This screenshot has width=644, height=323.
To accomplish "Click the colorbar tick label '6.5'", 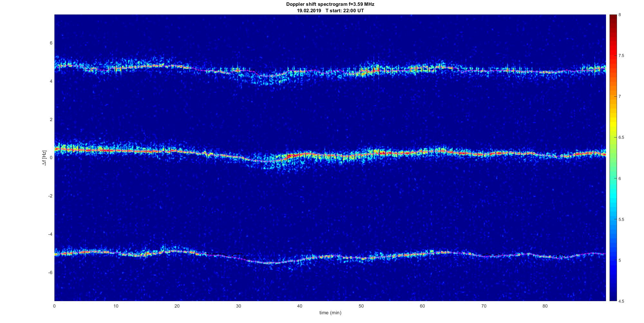I will (621, 138).
